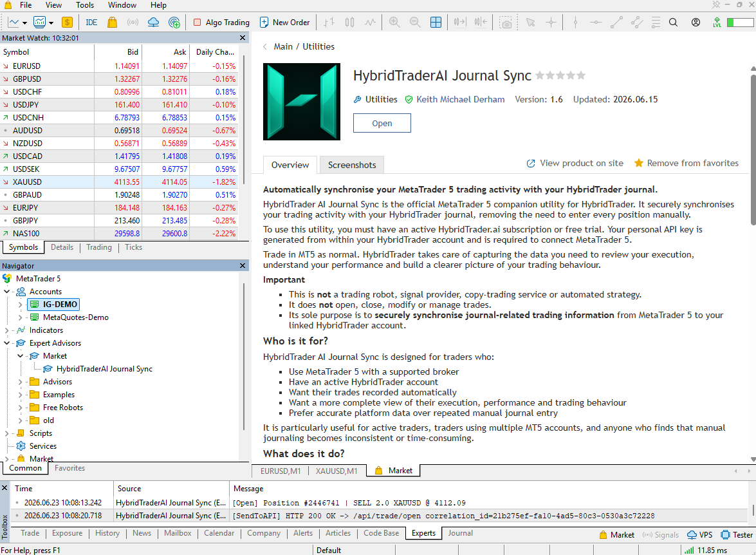Switch to the Ticks tab in Market Watch
The image size is (756, 555).
(x=134, y=247)
